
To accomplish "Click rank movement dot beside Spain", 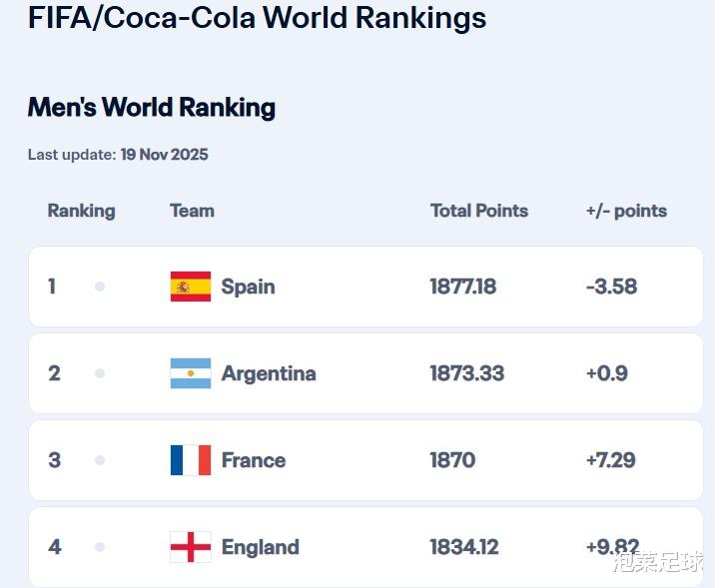I will [x=100, y=287].
